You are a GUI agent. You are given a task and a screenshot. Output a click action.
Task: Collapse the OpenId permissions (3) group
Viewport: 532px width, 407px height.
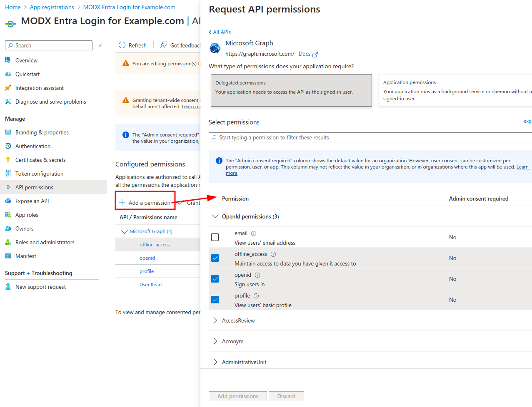[x=215, y=216]
